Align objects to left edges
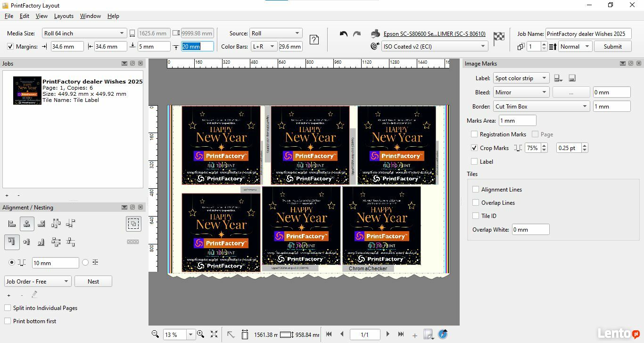The image size is (644, 343). [12, 224]
